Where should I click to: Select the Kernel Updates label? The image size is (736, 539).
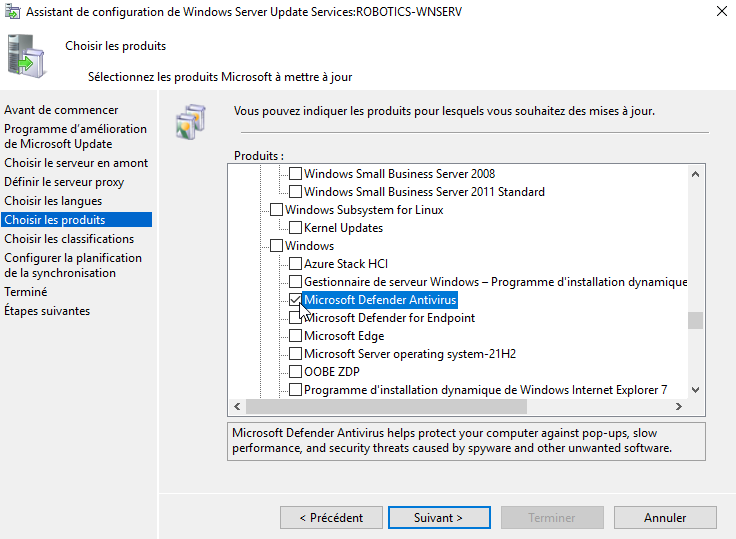(344, 228)
